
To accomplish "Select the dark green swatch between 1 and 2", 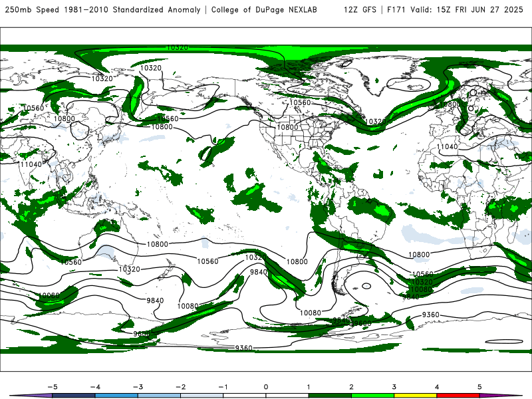I will click(330, 396).
